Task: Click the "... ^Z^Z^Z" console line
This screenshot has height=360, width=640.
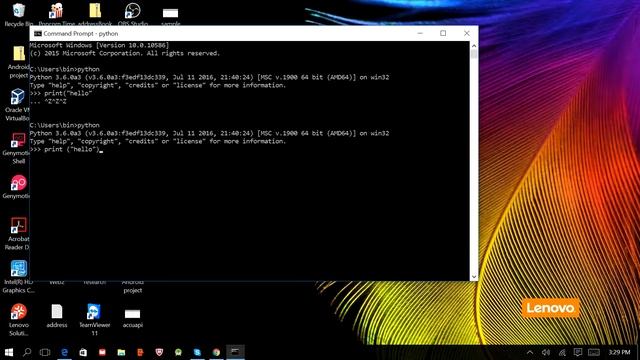Action: [x=48, y=102]
